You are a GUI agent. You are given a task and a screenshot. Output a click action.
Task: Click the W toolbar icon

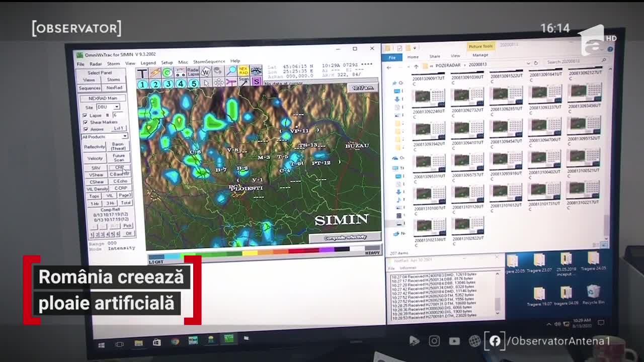tap(205, 71)
